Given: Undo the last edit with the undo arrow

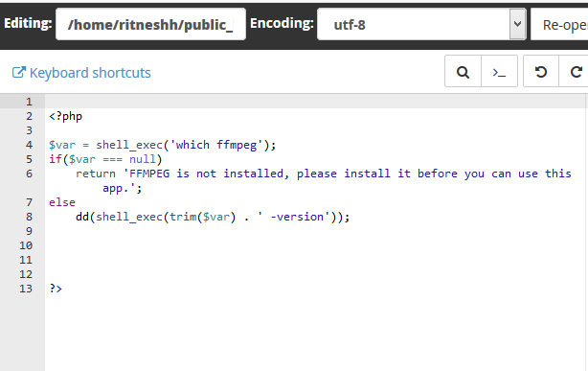Looking at the screenshot, I should coord(541,71).
